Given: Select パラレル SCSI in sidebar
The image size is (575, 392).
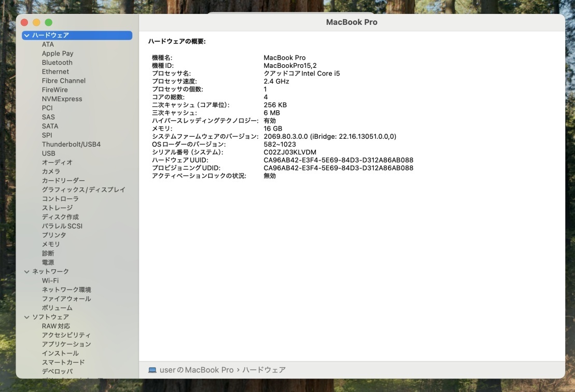Looking at the screenshot, I should point(62,226).
